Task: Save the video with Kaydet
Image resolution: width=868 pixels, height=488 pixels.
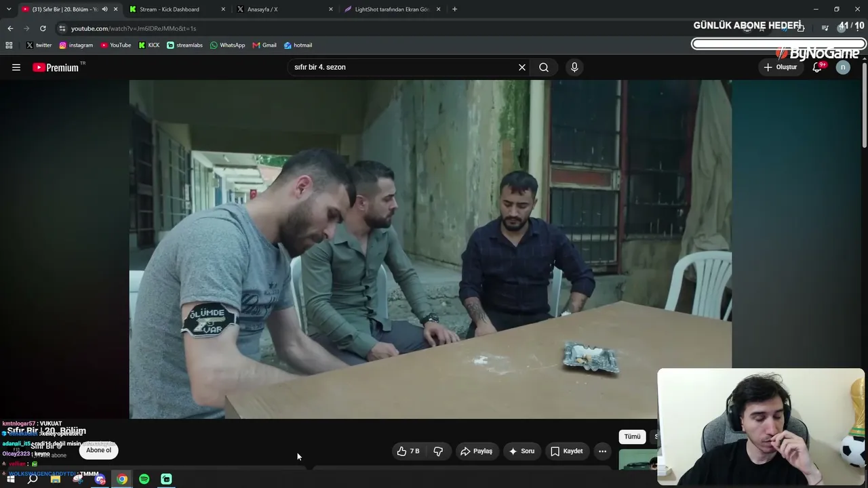Action: (567, 451)
